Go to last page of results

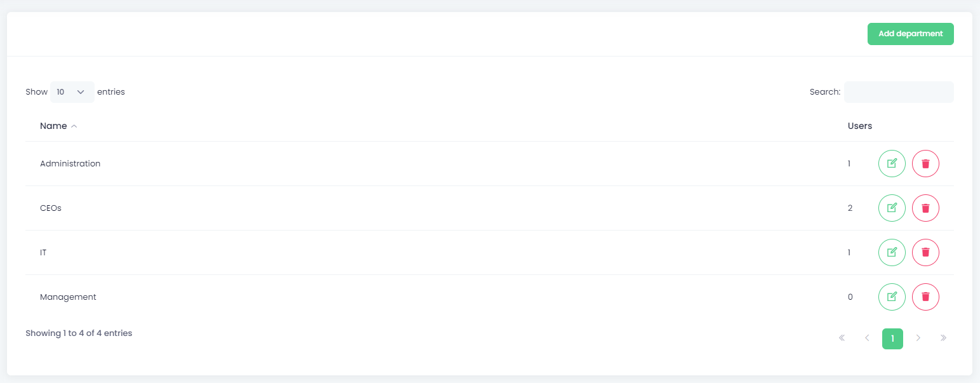(943, 339)
